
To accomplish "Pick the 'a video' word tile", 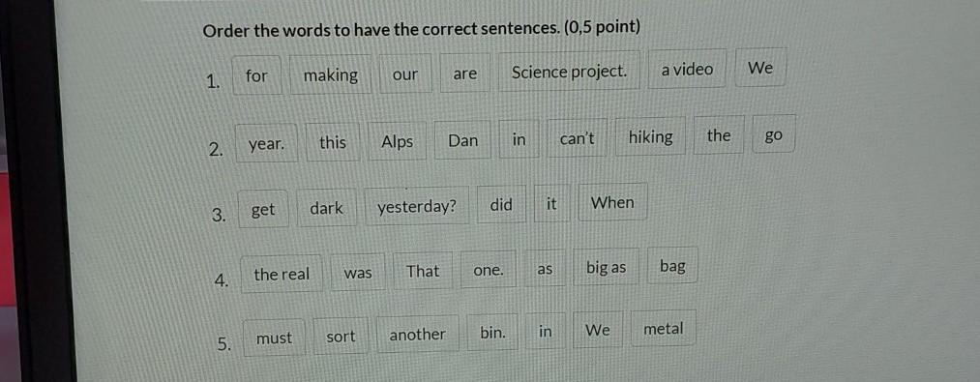I will (x=687, y=70).
